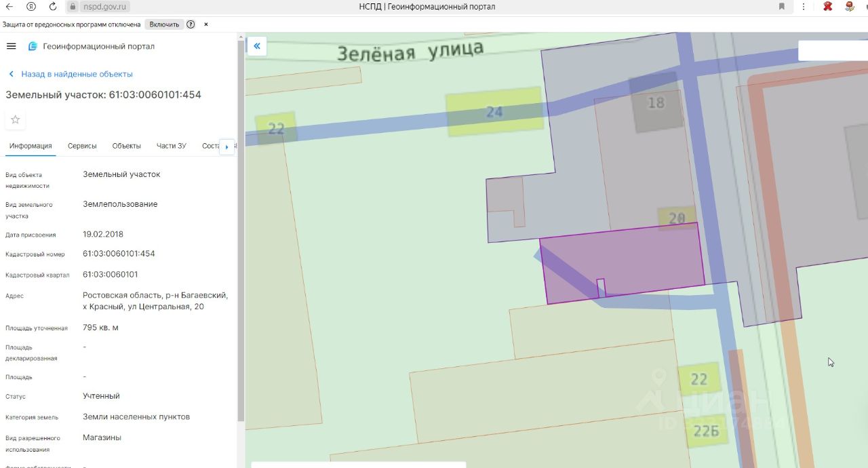The height and width of the screenshot is (468, 868).
Task: Switch to the Части ЗУ tab
Action: [x=171, y=146]
